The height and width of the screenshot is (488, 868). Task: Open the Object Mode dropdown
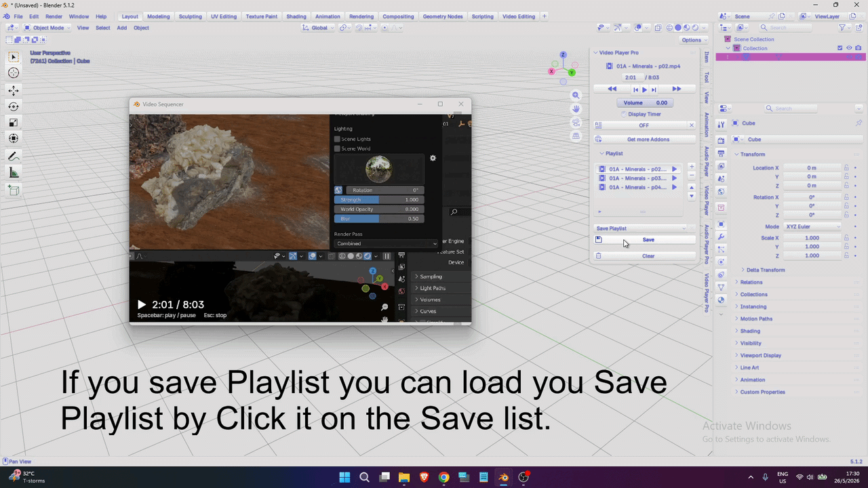point(47,28)
